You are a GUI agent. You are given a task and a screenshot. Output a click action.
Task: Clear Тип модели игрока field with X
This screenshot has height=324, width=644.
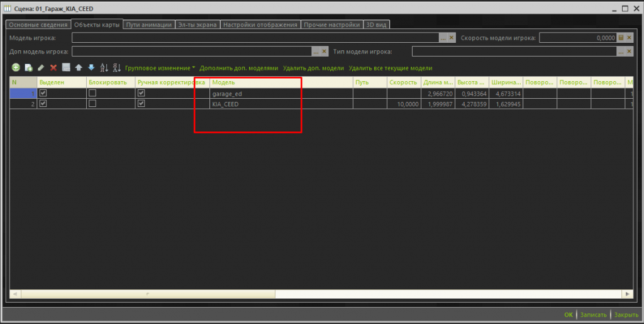pos(629,52)
